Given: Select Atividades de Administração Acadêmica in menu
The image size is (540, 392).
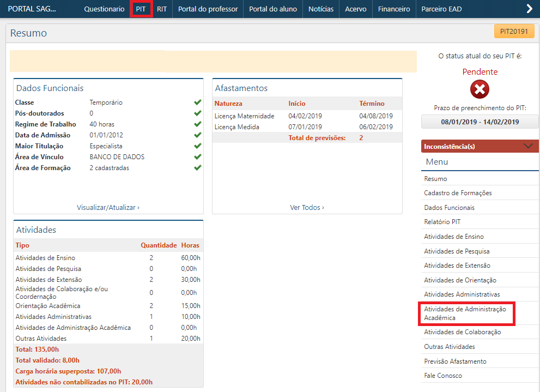Looking at the screenshot, I should pyautogui.click(x=465, y=313).
